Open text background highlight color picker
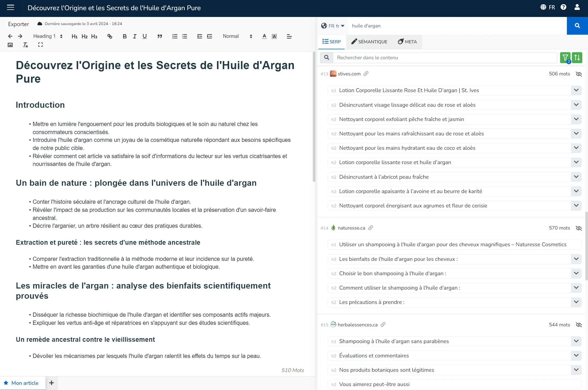Image resolution: width=588 pixels, height=390 pixels. [x=274, y=36]
